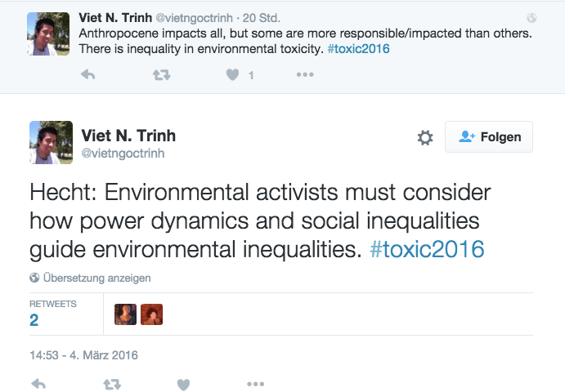Open the 14:53 - 4. März 2016 timestamp

[x=83, y=355]
